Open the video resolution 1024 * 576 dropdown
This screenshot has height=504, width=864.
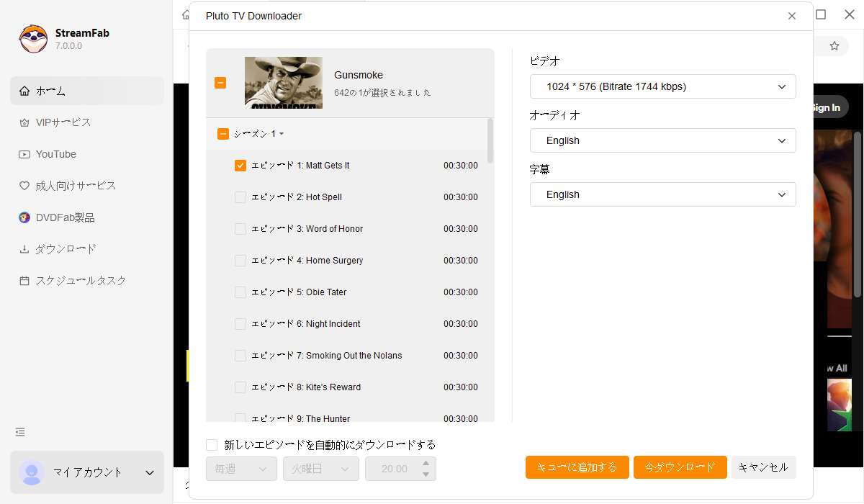coord(662,86)
